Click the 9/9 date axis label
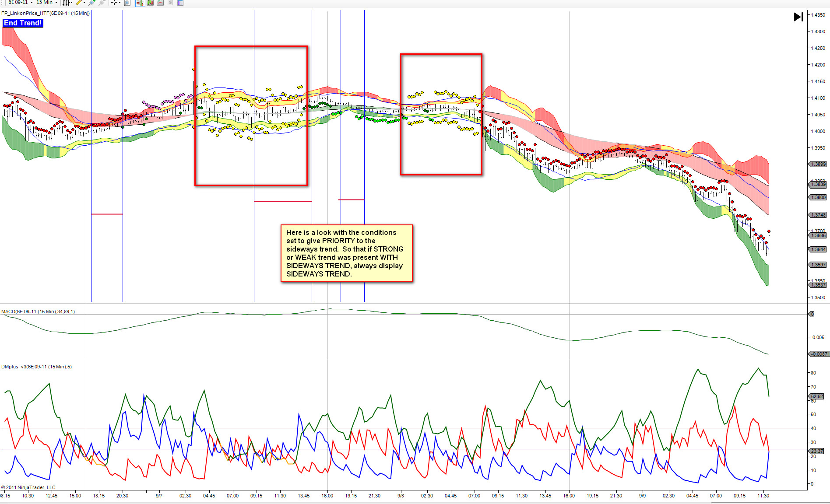 pyautogui.click(x=642, y=496)
